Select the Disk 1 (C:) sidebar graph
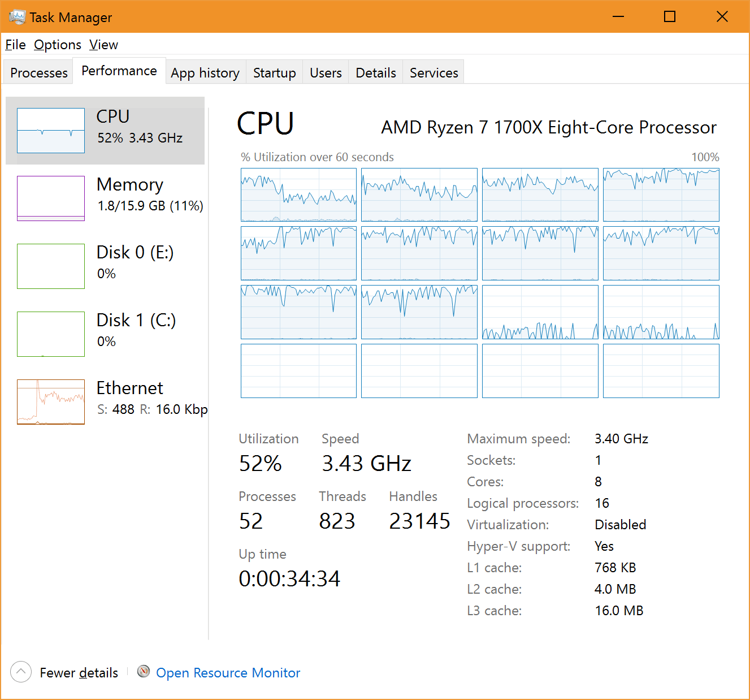The image size is (750, 700). [51, 334]
